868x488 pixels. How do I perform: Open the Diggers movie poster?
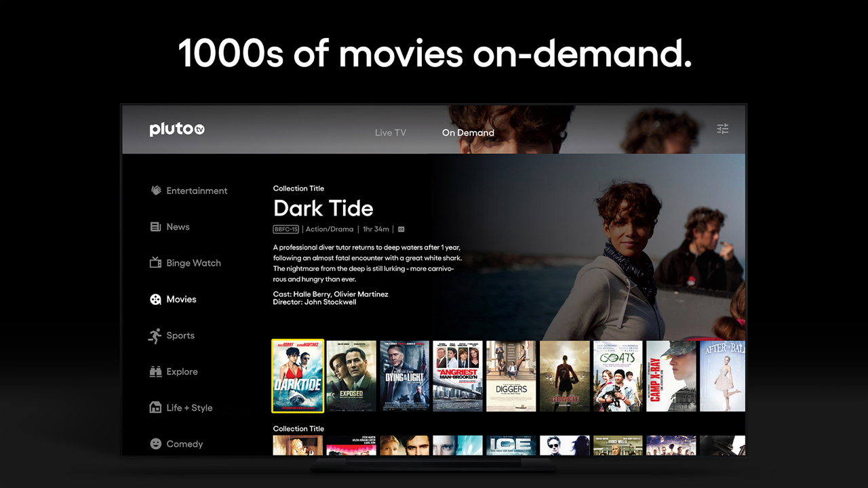pos(511,376)
